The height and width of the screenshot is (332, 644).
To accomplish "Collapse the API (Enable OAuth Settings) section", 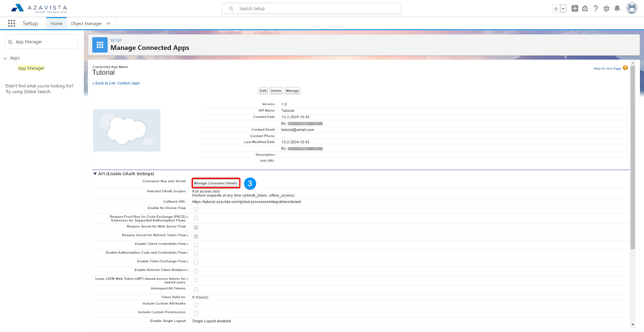I will (x=95, y=174).
